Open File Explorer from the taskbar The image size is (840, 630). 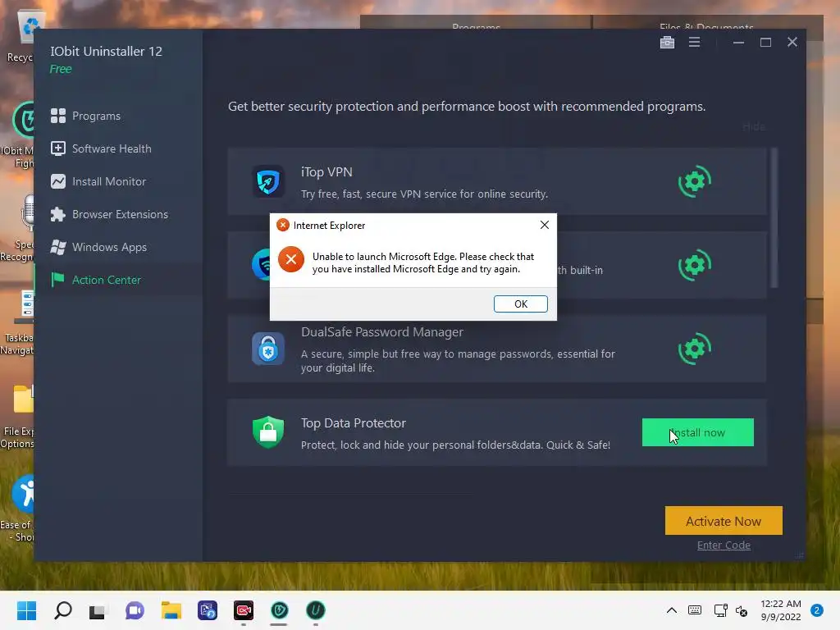(x=171, y=610)
